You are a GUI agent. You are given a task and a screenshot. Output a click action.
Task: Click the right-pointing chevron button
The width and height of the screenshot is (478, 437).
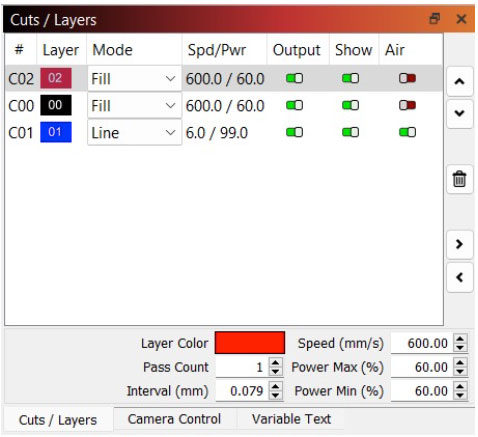pyautogui.click(x=459, y=244)
